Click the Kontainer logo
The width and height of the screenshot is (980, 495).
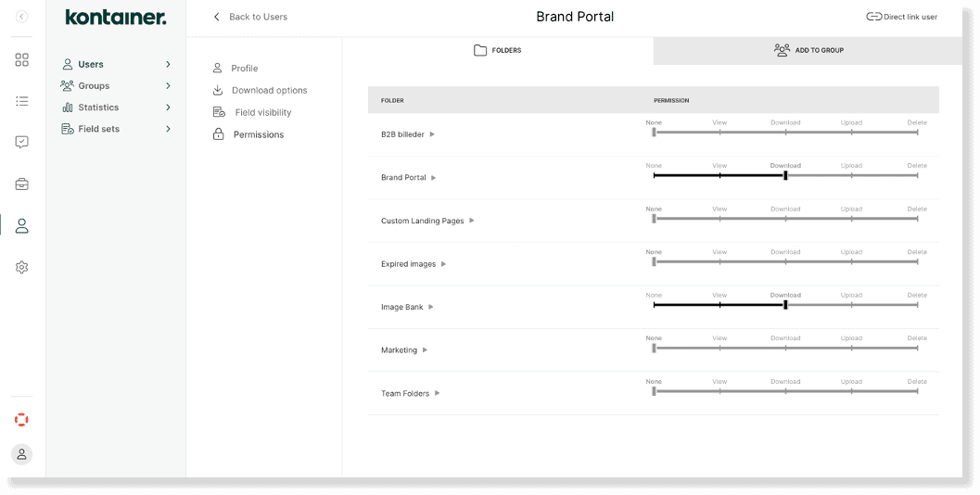coord(116,18)
